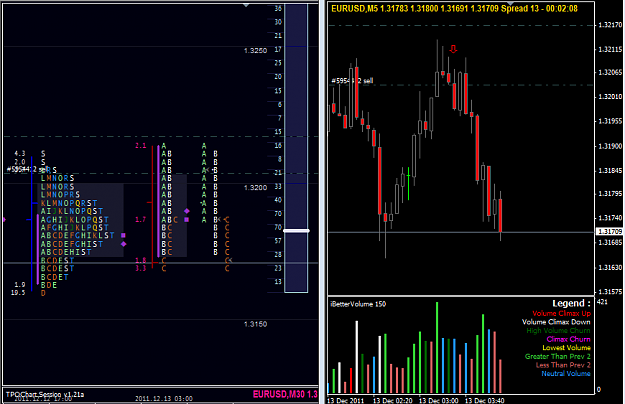
Task: Click the 1.3250 price label on the TPO chart
Action: click(256, 51)
